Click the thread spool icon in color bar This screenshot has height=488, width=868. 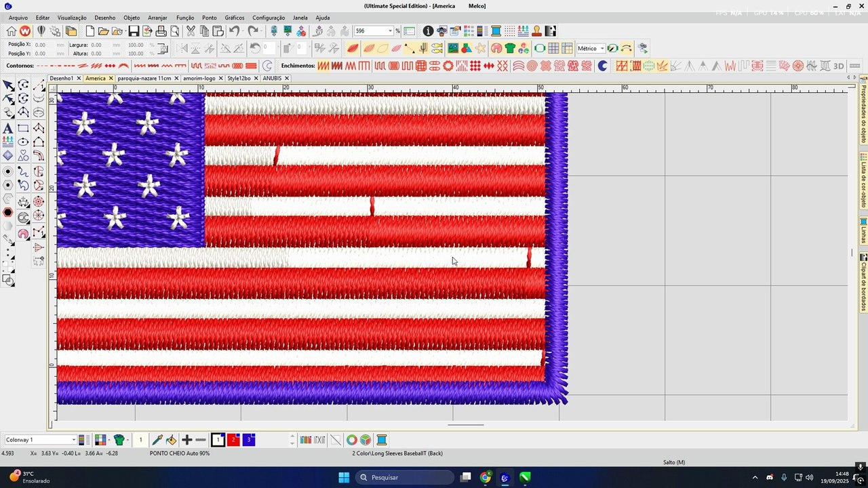(381, 440)
